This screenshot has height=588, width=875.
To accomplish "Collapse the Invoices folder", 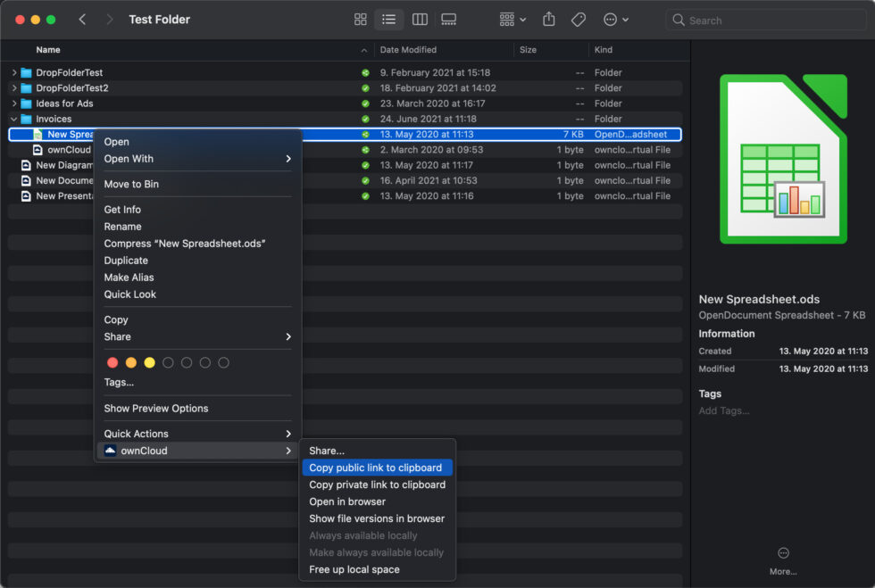I will pos(14,120).
